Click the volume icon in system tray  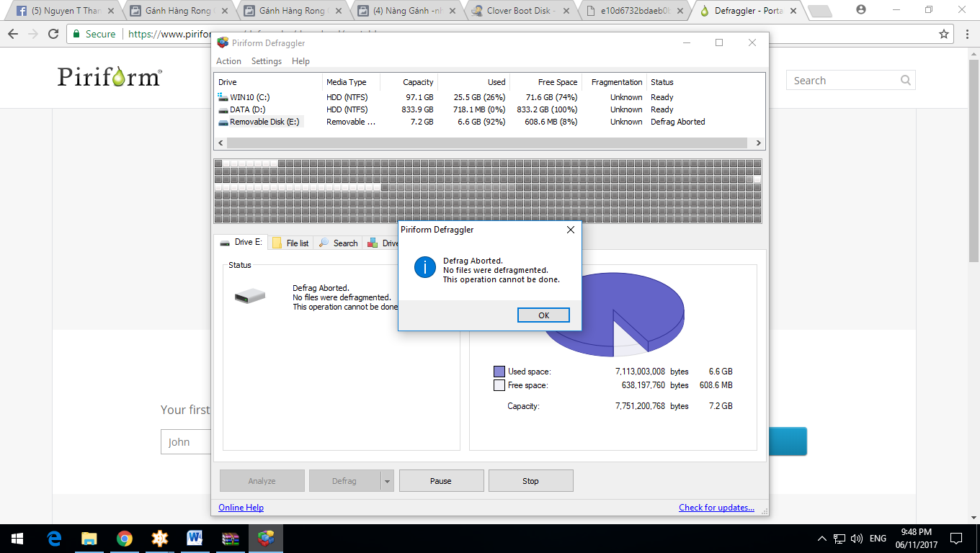point(857,539)
